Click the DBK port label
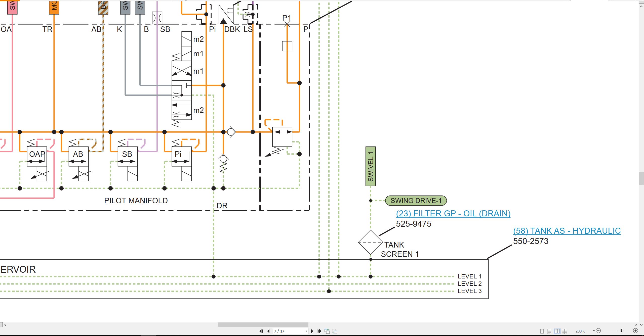 pyautogui.click(x=232, y=29)
